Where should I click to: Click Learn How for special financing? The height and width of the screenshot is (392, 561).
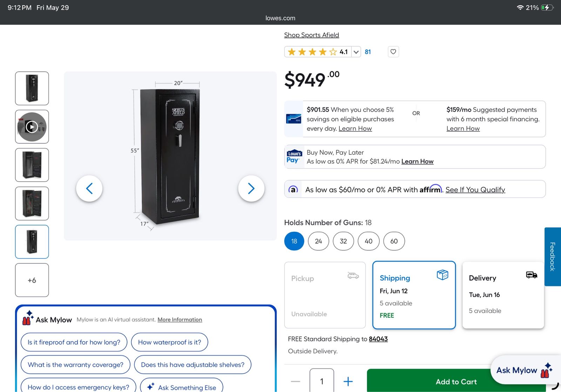[463, 129]
